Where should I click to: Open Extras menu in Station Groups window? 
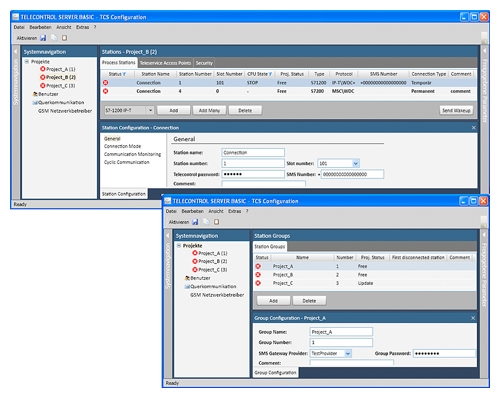235,211
